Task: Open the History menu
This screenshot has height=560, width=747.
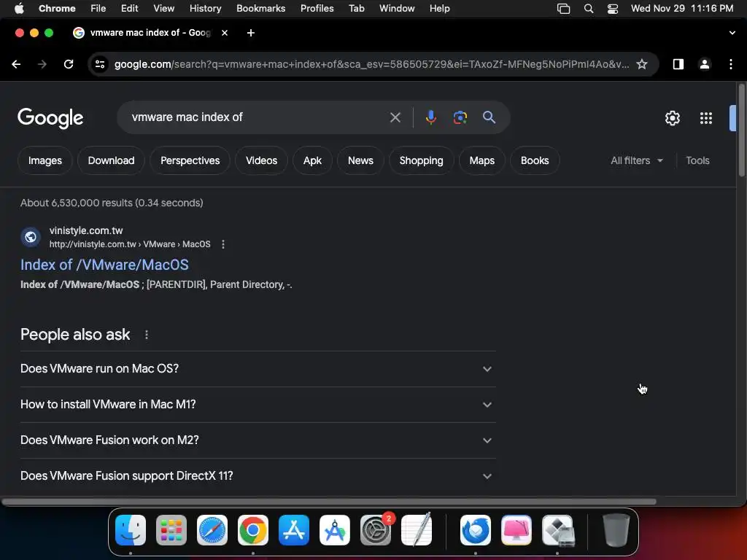Action: point(205,9)
